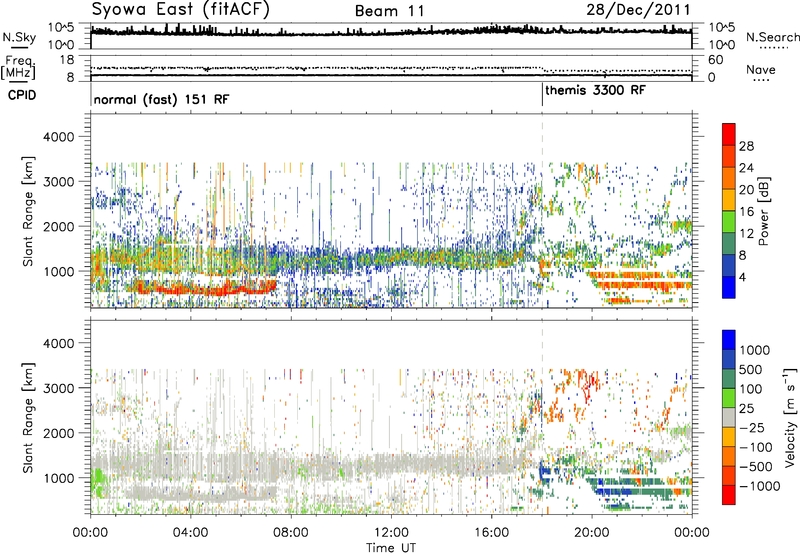Click the '08:00' time tick label
This screenshot has height=554, width=800.
(x=291, y=533)
